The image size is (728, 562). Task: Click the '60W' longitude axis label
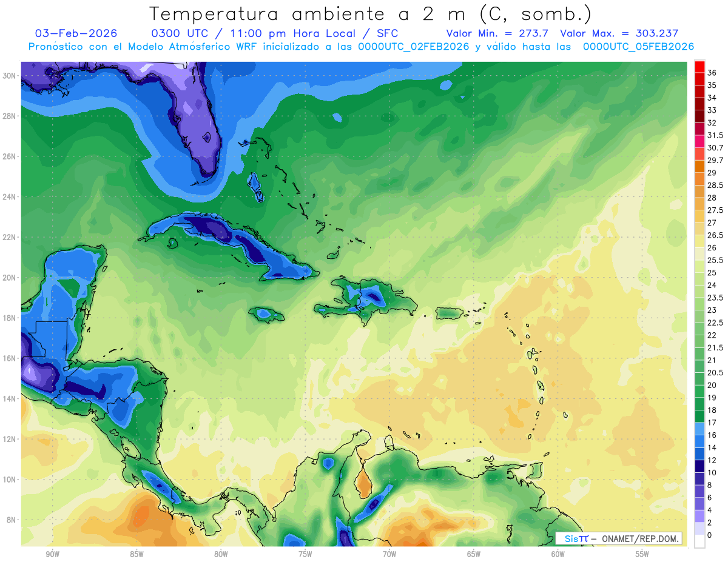(558, 554)
